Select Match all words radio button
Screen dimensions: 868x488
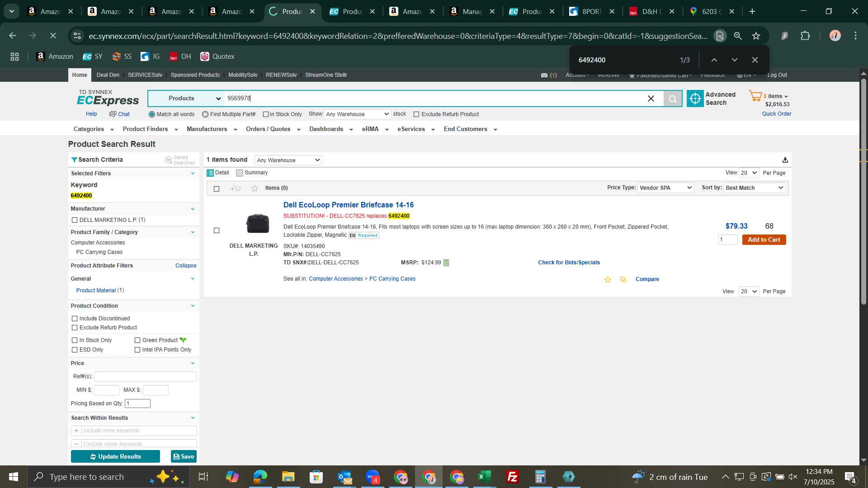(x=152, y=114)
